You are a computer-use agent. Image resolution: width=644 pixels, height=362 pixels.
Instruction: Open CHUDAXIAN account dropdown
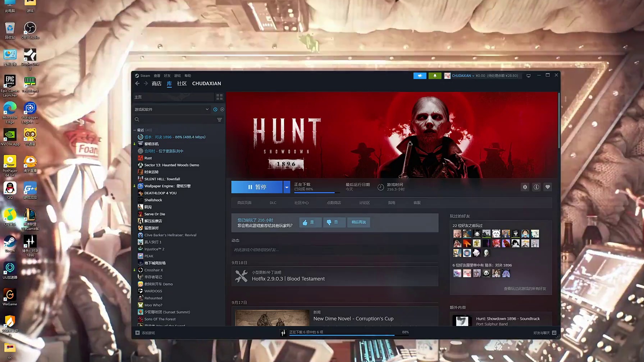pos(463,76)
